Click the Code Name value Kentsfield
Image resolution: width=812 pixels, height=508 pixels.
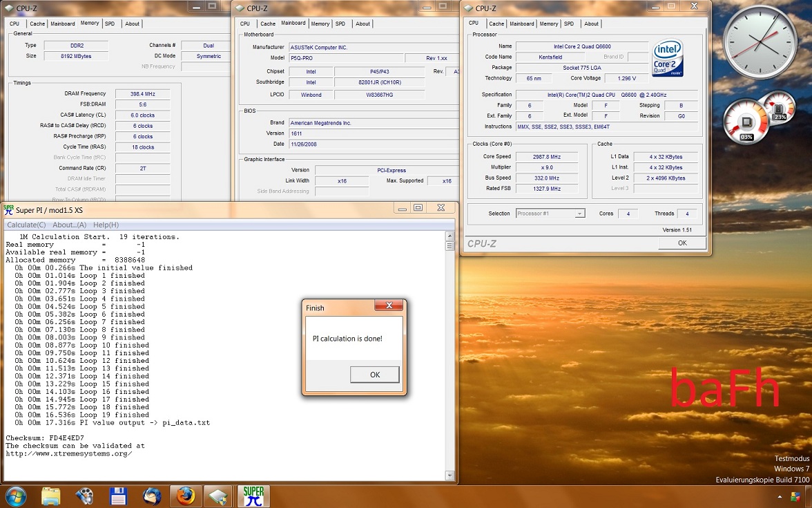pos(550,57)
